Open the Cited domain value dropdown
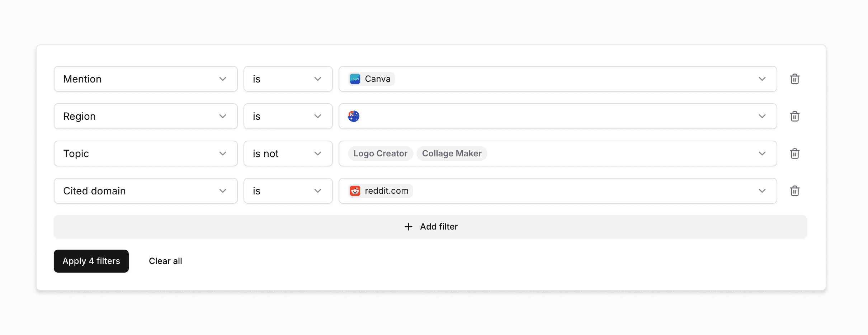This screenshot has width=868, height=335. 762,190
